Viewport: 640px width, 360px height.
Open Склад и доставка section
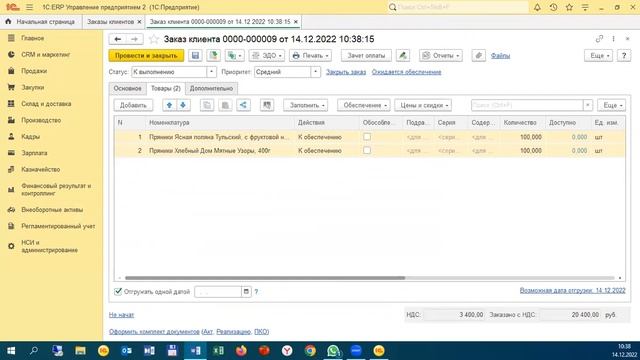[46, 104]
